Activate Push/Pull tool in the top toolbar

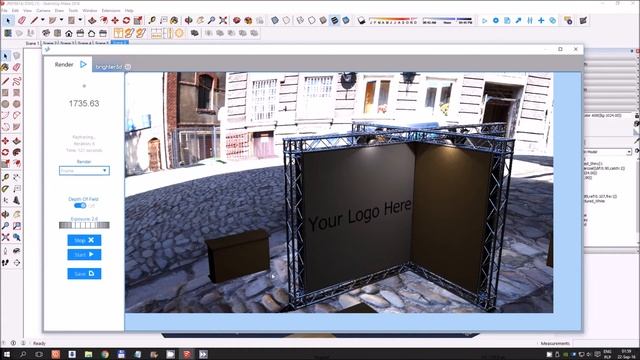pos(92,20)
